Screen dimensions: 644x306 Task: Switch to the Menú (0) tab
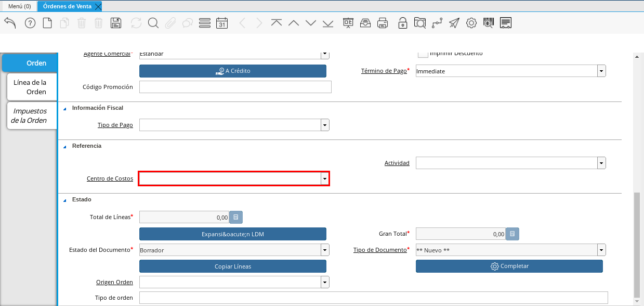coord(20,6)
